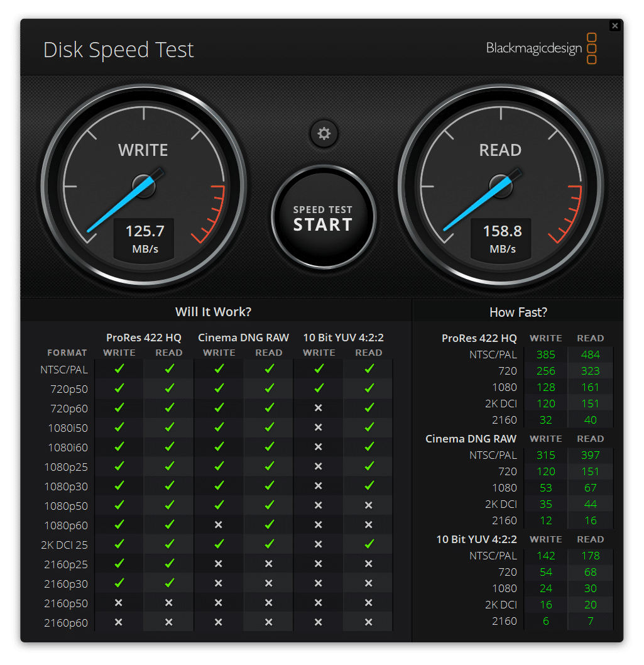The width and height of the screenshot is (644, 665).
Task: Click the How Fast? heading
Action: (x=518, y=312)
